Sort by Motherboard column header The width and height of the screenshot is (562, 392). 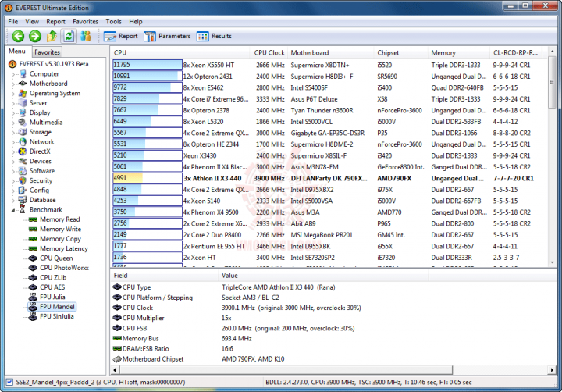coord(330,53)
